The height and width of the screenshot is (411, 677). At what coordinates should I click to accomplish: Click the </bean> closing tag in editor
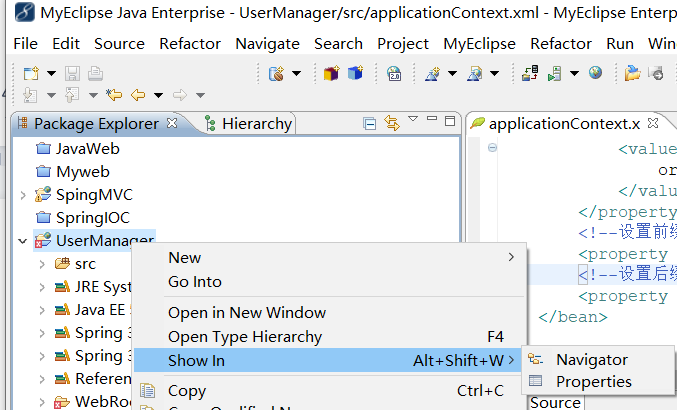point(573,317)
